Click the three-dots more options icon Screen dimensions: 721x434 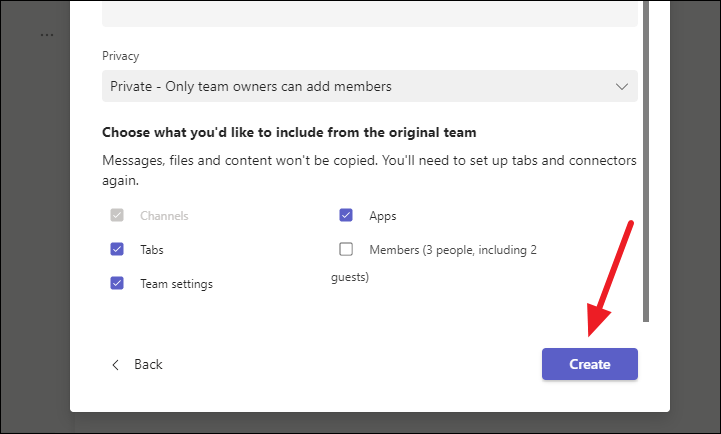click(47, 35)
